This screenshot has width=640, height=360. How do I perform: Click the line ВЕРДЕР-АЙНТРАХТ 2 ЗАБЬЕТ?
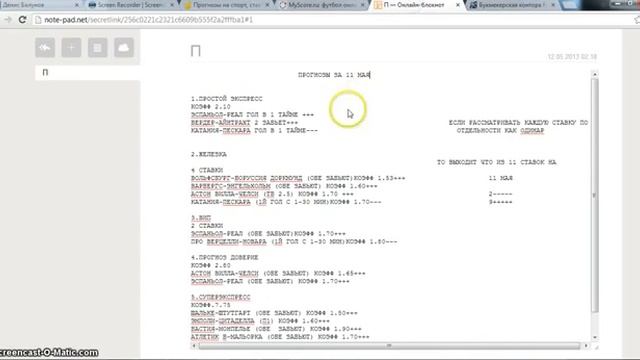pos(244,122)
